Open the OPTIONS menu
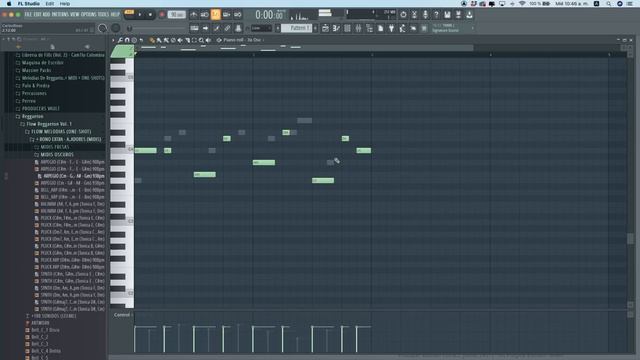The width and height of the screenshot is (640, 360). (89, 14)
